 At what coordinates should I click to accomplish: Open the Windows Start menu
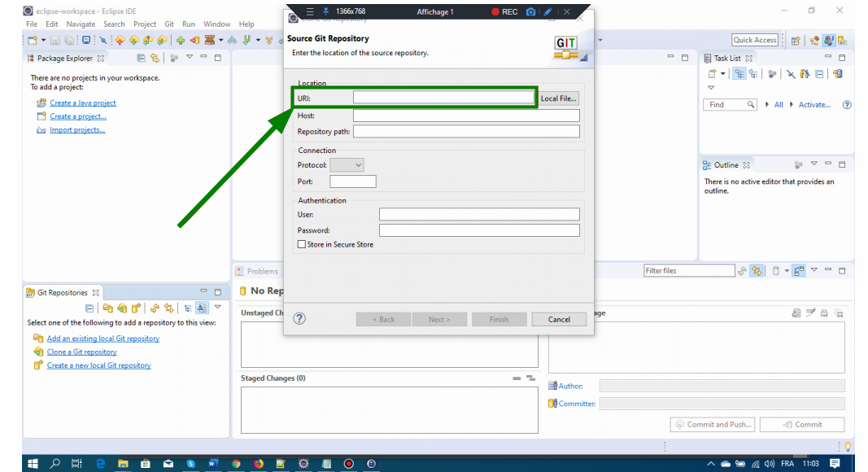click(33, 464)
